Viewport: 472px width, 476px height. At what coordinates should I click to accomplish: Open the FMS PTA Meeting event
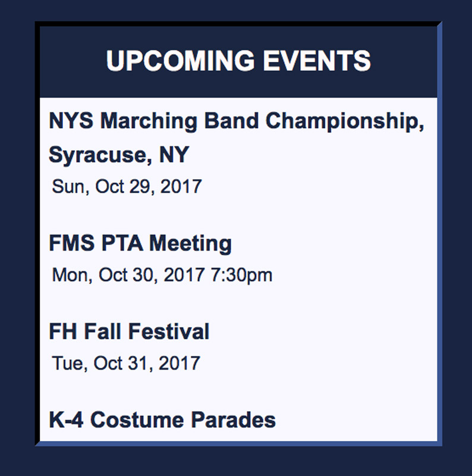point(140,243)
